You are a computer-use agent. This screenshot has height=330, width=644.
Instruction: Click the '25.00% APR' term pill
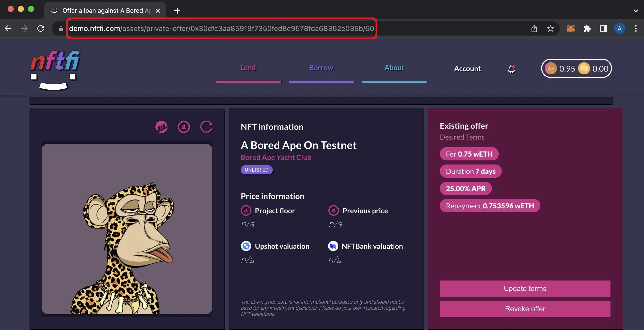point(465,188)
